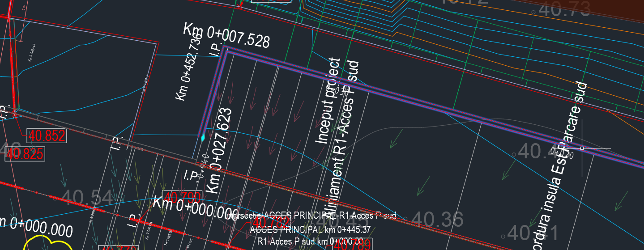This screenshot has height=250, width=644.
Task: Select the yellow revision cloud outline
Action: [x=47, y=243]
